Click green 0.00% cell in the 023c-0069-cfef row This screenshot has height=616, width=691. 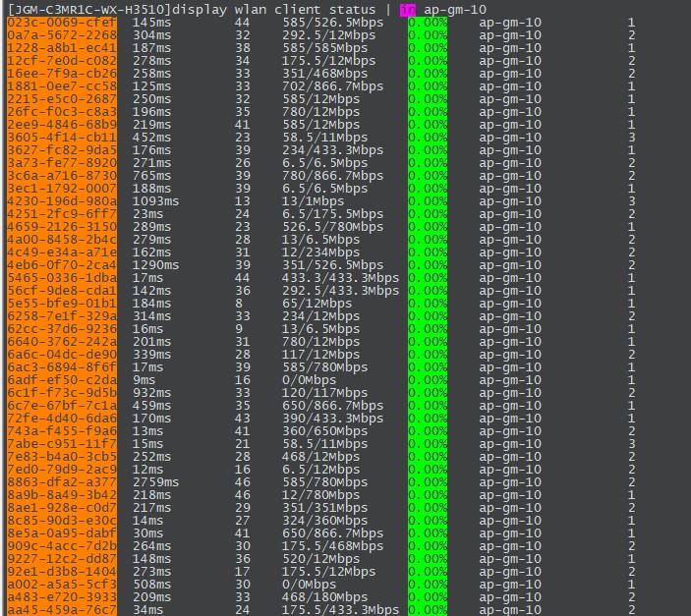click(428, 22)
